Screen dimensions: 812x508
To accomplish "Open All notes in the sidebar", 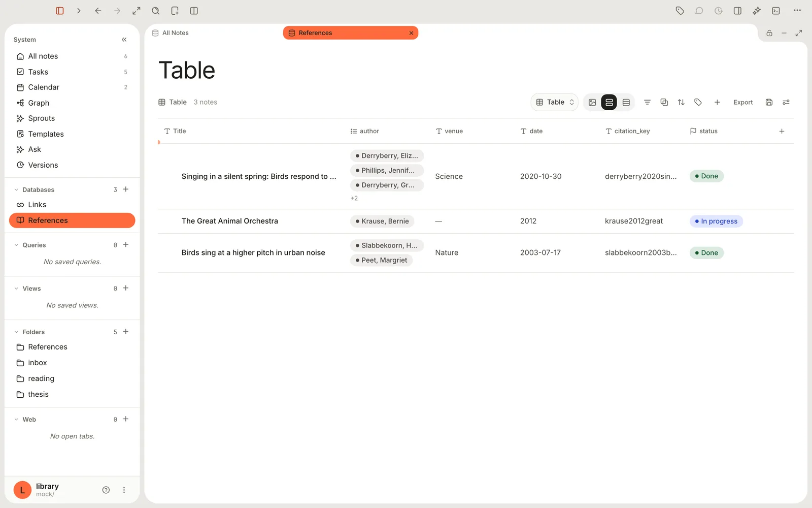I will click(72, 56).
